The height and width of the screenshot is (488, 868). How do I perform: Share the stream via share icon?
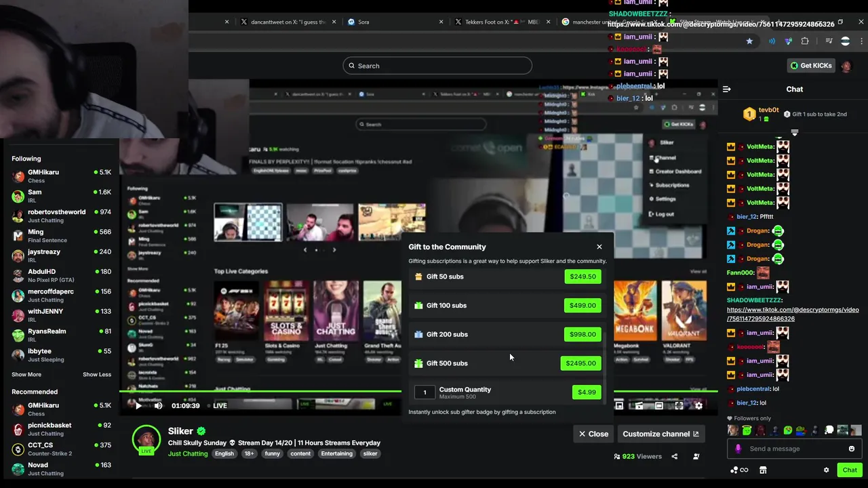coord(674,457)
